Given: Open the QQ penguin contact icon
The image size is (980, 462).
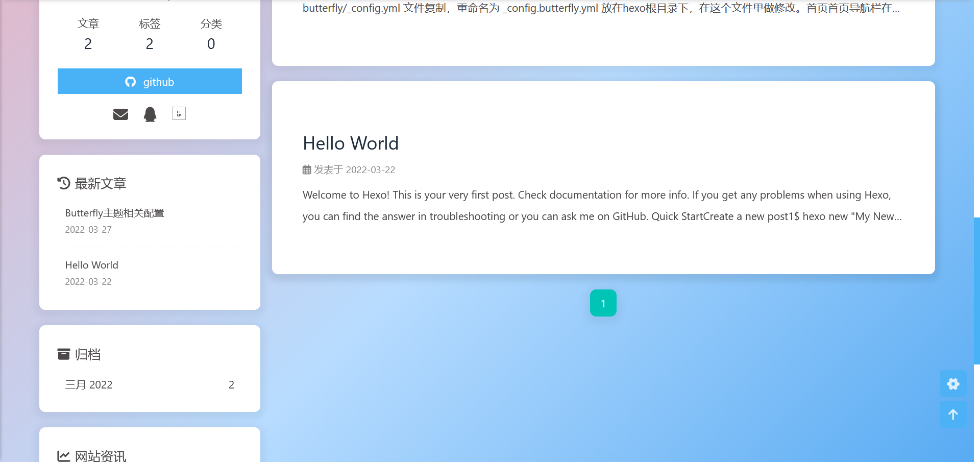Looking at the screenshot, I should click(150, 114).
